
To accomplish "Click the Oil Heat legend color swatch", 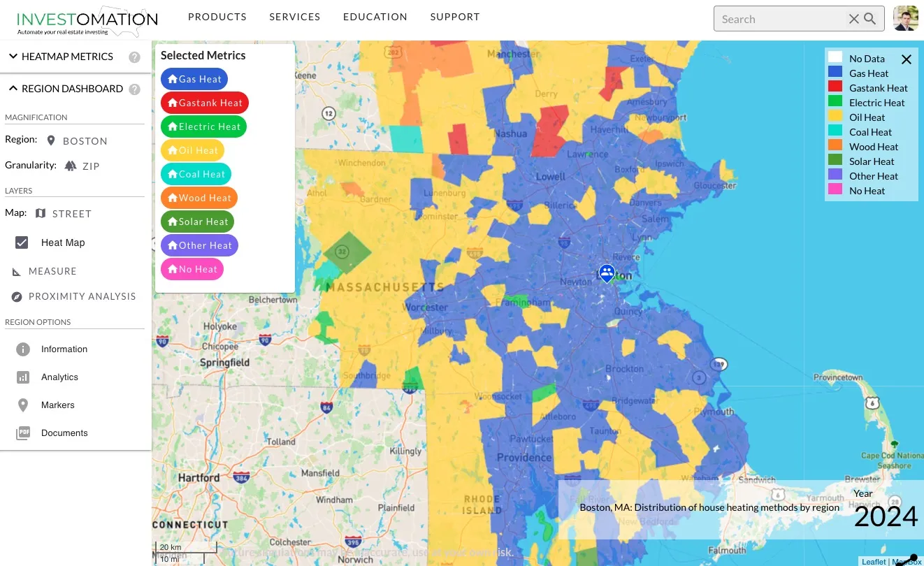I will tap(835, 117).
